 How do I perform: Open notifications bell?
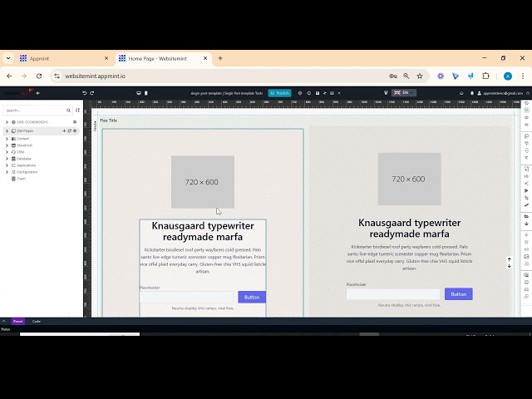[472, 93]
